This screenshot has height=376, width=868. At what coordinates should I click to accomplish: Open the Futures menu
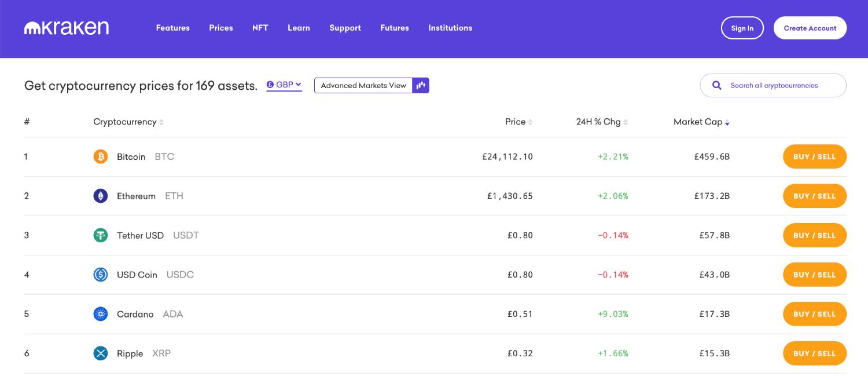pos(395,28)
